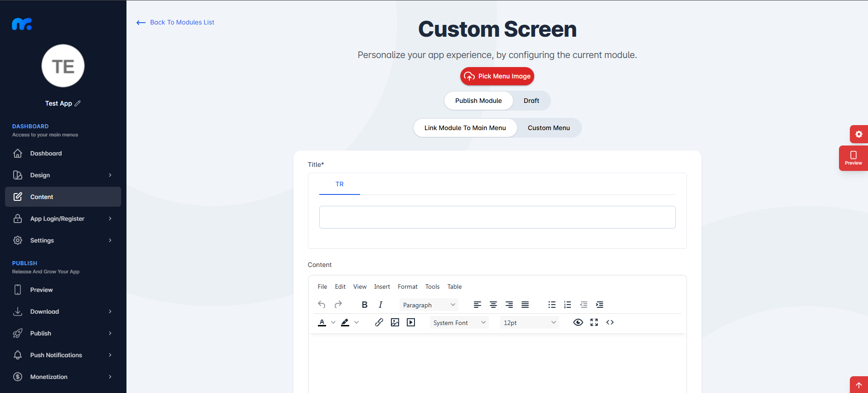Insert a link using the chain icon

coord(379,322)
